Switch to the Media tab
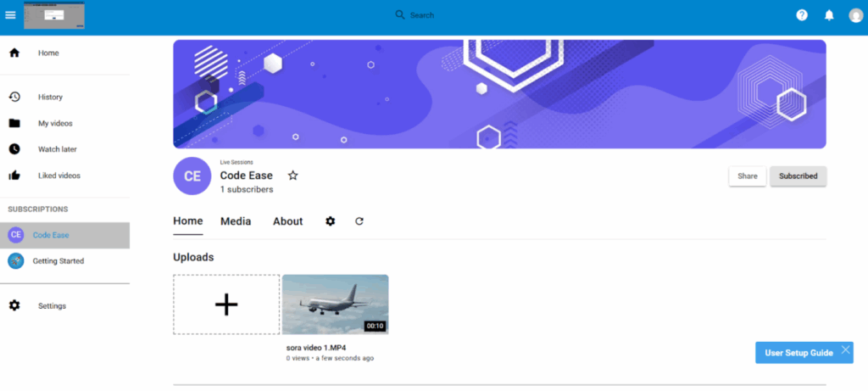 click(x=236, y=221)
